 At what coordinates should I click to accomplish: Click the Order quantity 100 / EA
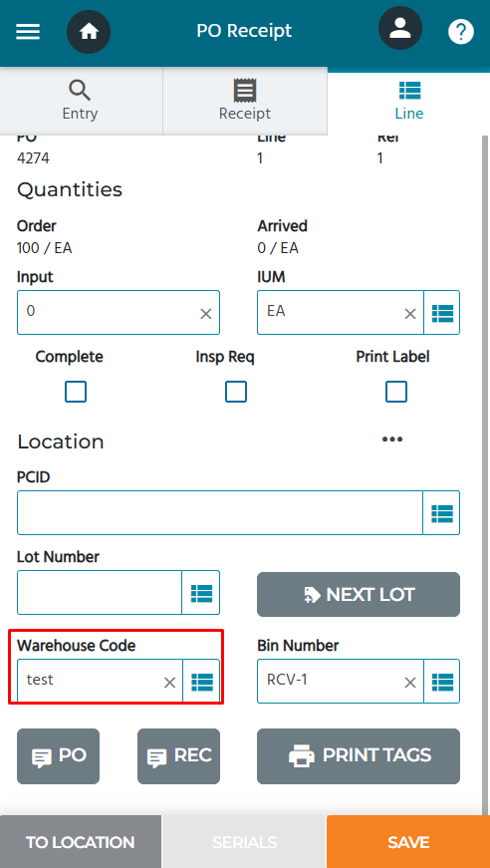click(44, 248)
